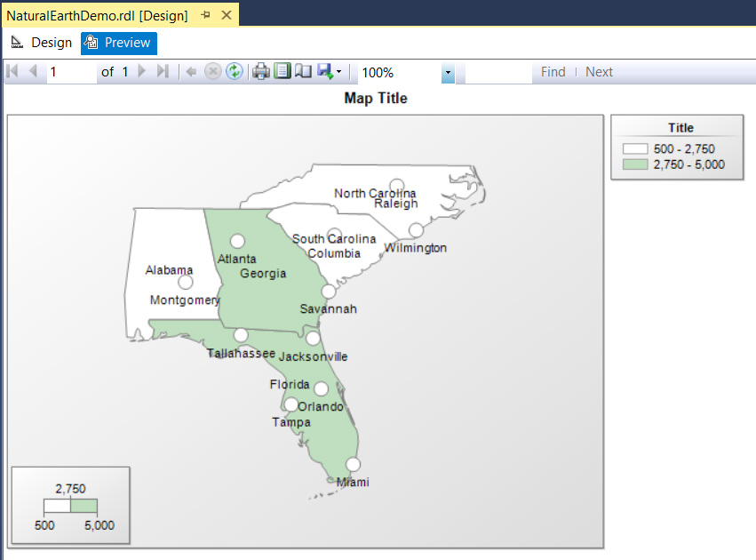
Task: Click the Back to parent report arrow
Action: pyautogui.click(x=192, y=72)
